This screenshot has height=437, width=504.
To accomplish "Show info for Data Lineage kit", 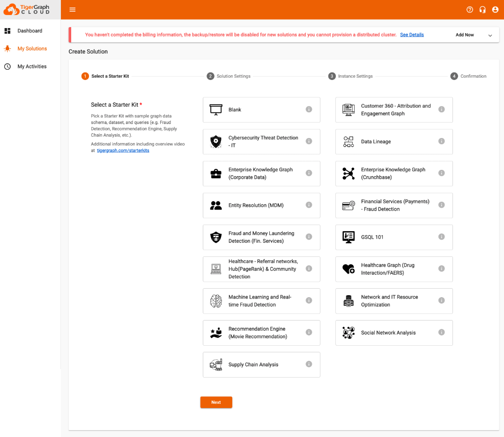I will (x=442, y=141).
